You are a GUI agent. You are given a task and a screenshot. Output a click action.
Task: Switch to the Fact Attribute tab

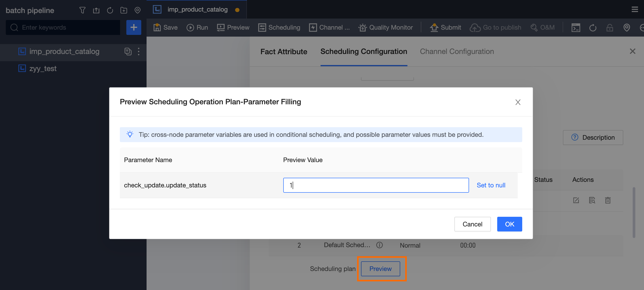pos(283,52)
